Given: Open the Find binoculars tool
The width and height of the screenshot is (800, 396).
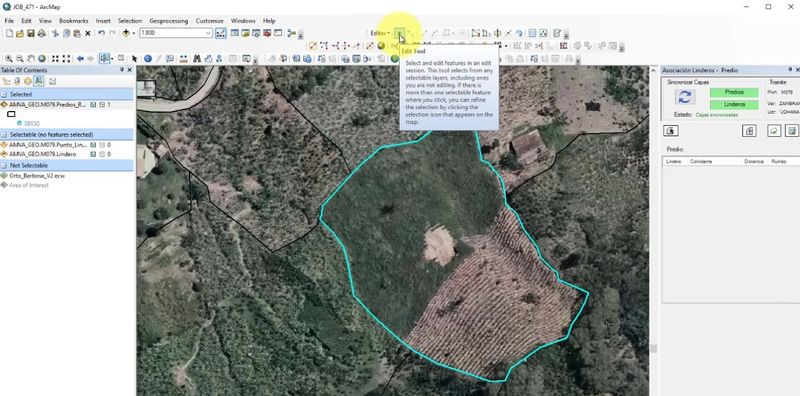Looking at the screenshot, I should pos(197,59).
